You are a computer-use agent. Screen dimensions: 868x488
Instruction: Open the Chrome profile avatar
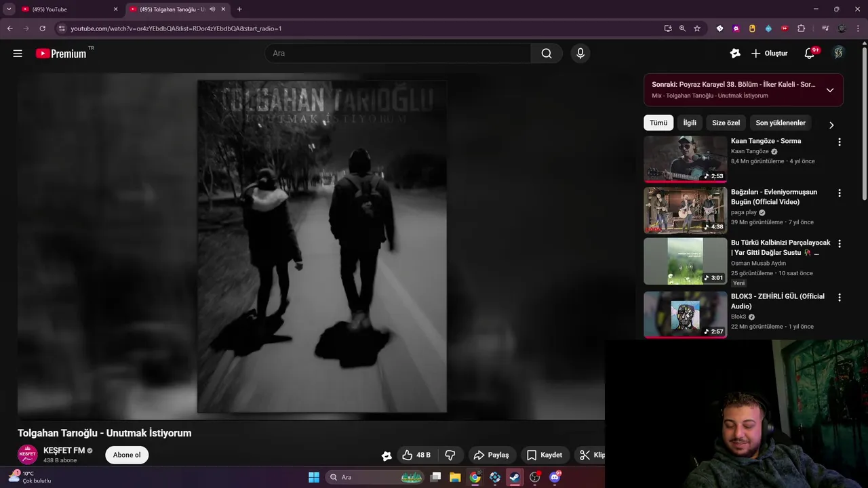842,28
